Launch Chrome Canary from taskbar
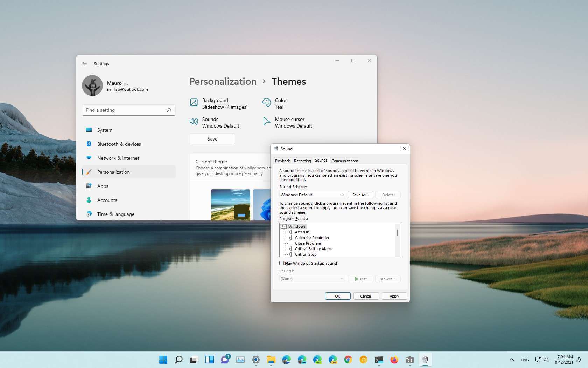Image resolution: width=588 pixels, height=368 pixels. (x=363, y=360)
